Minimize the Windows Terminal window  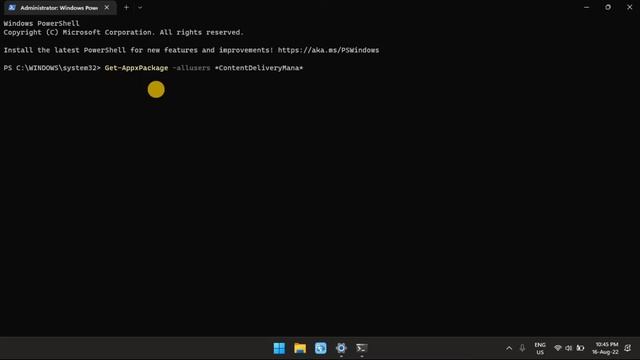click(587, 7)
